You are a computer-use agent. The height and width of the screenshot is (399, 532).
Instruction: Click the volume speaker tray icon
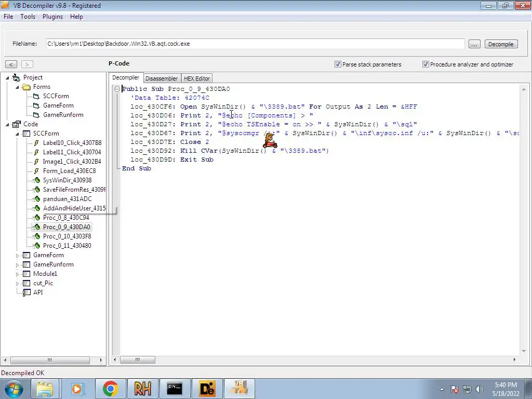(x=480, y=389)
